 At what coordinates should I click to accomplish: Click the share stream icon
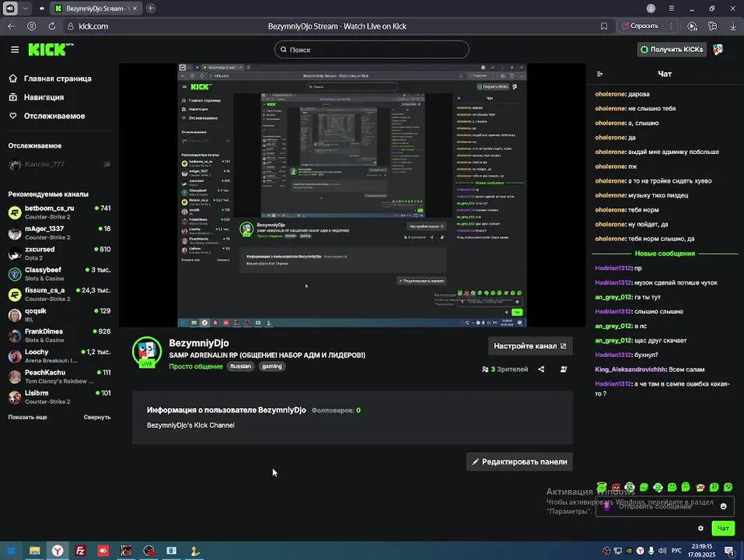(541, 369)
